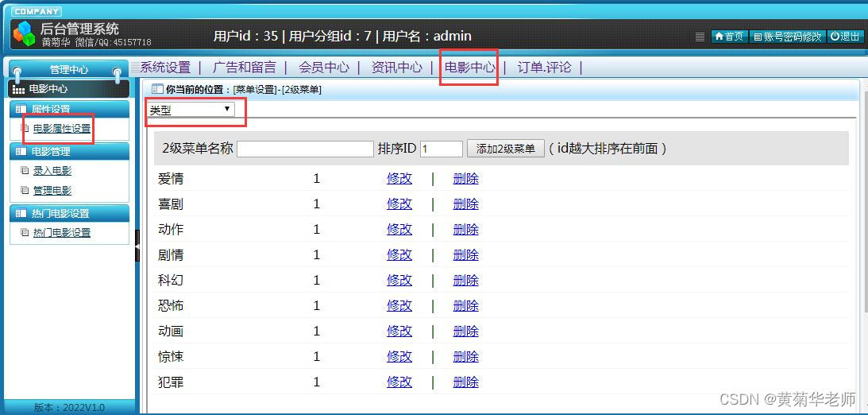Click 修改 for the 惊悚 row

(x=399, y=357)
